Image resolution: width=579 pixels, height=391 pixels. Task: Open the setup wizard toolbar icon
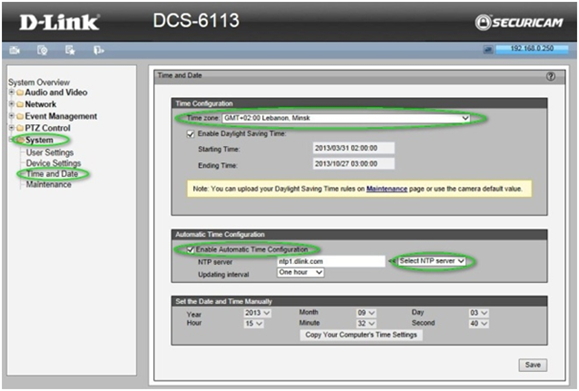[42, 50]
